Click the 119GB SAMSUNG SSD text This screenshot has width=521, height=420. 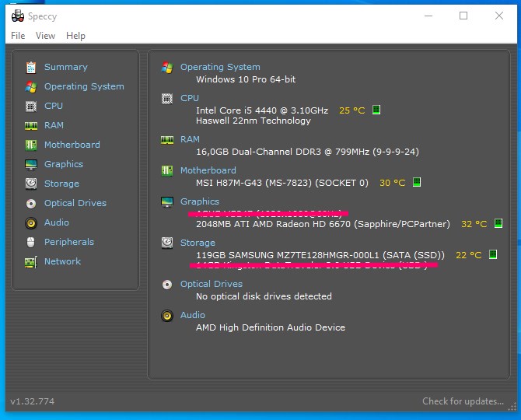320,256
